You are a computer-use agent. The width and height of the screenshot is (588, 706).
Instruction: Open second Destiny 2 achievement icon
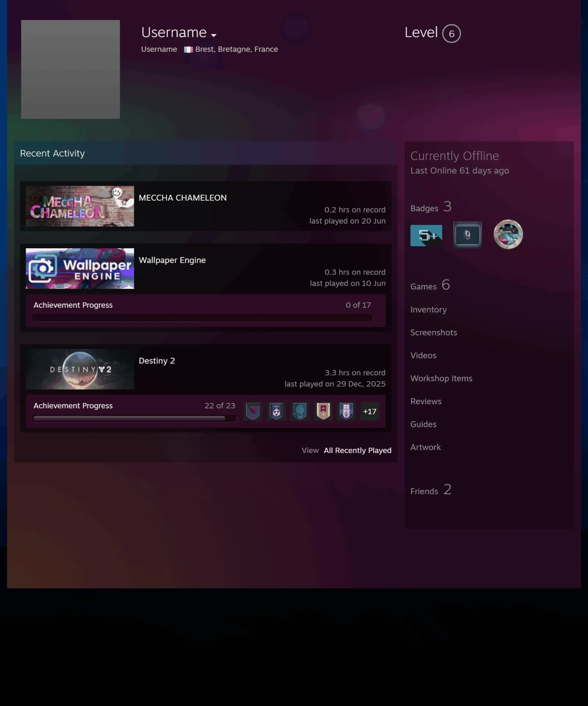[276, 411]
